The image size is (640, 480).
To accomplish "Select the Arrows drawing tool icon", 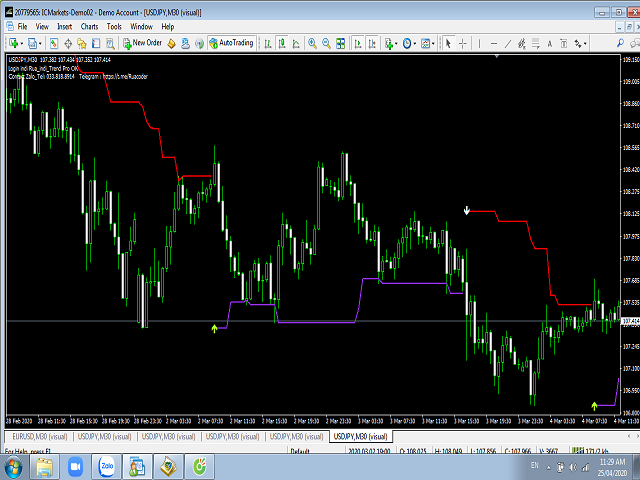I will 578,43.
